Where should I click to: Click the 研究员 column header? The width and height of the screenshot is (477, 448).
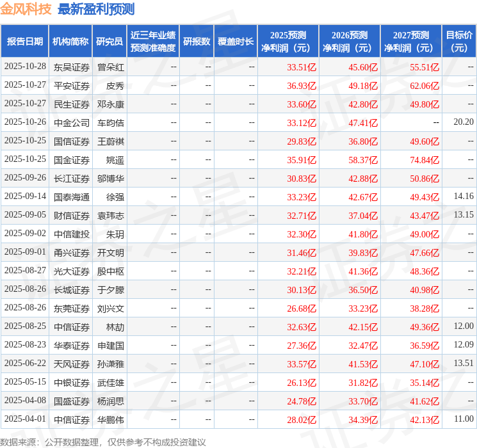coord(109,42)
